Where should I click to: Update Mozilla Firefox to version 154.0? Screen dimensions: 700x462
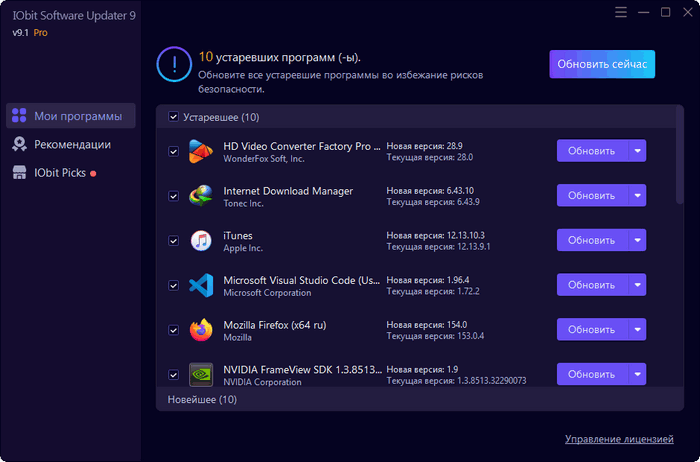pyautogui.click(x=592, y=329)
